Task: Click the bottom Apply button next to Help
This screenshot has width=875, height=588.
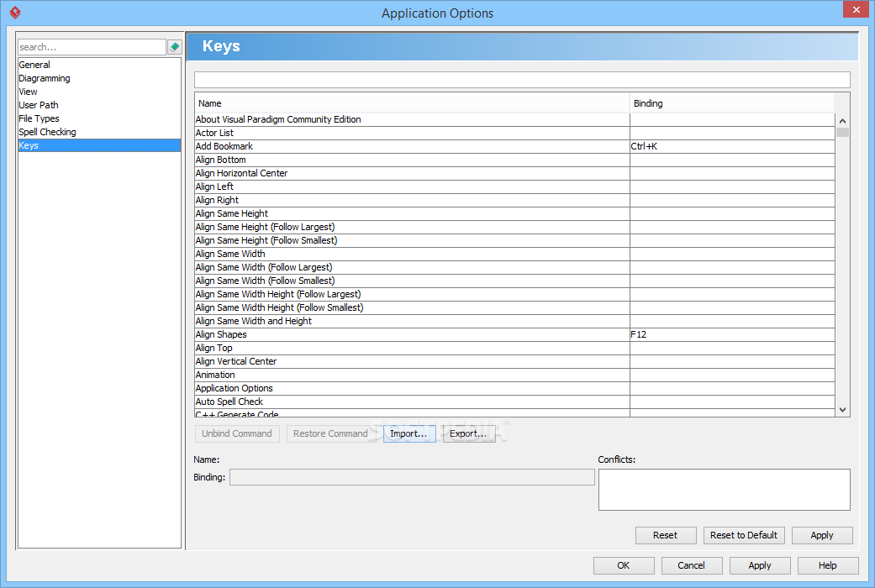Action: [x=760, y=565]
